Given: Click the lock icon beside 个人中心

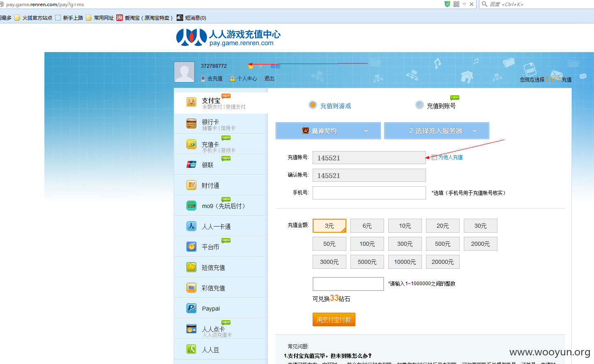Looking at the screenshot, I should click(x=233, y=79).
